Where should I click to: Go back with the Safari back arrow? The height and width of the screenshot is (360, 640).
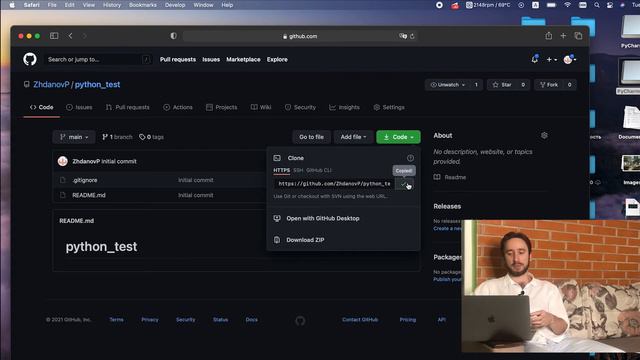pyautogui.click(x=71, y=36)
